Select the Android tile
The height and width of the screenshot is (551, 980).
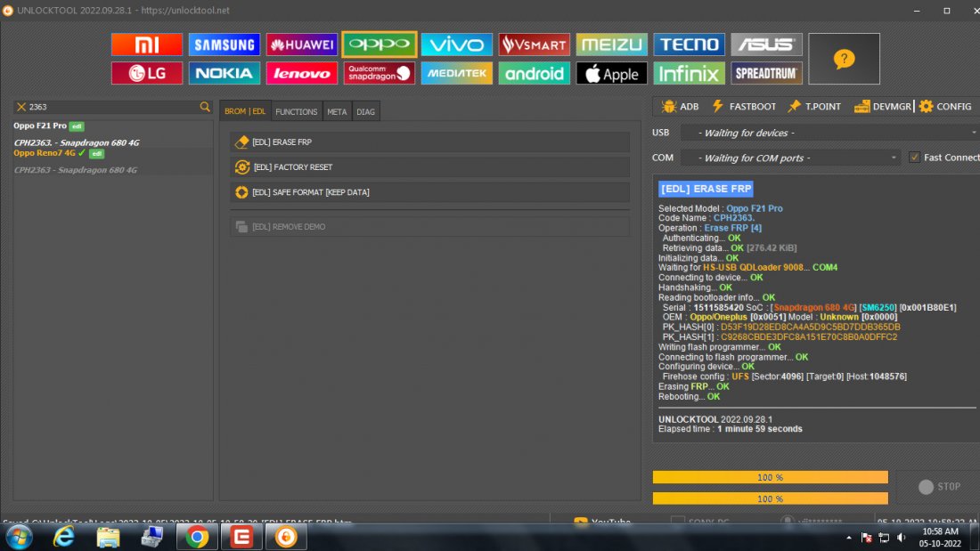click(535, 73)
